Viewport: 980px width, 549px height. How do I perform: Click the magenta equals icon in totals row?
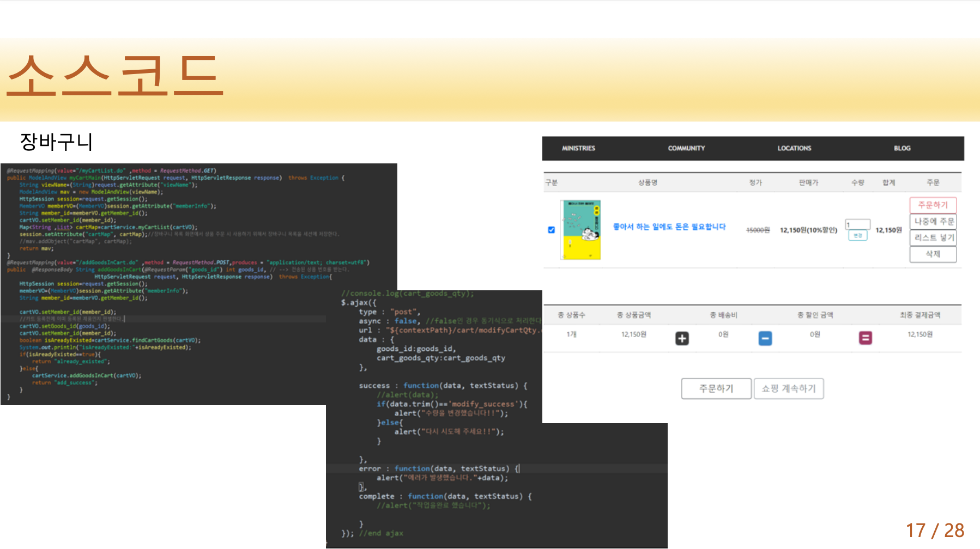coord(865,338)
